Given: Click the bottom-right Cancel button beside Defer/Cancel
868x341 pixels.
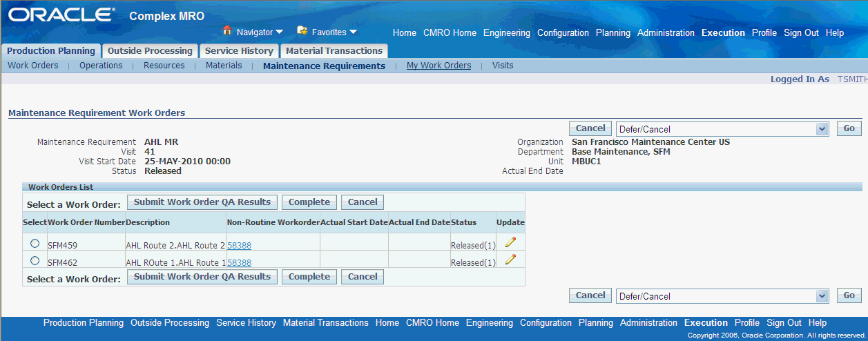Looking at the screenshot, I should [590, 295].
